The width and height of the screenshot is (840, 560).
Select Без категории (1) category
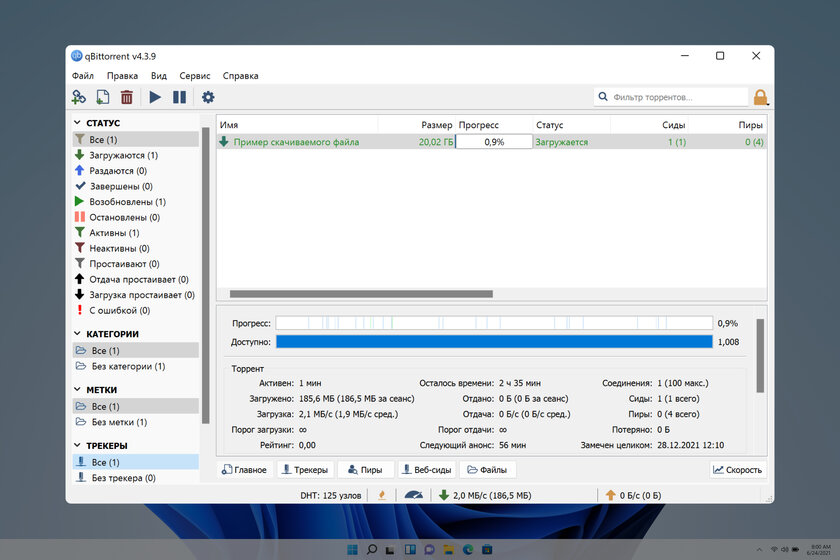point(136,366)
